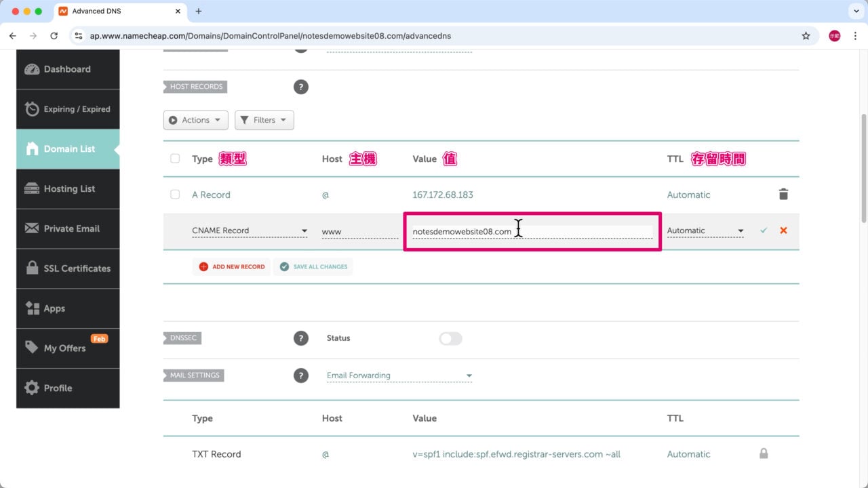Confirm the CNAME record with green checkmark

(x=764, y=230)
